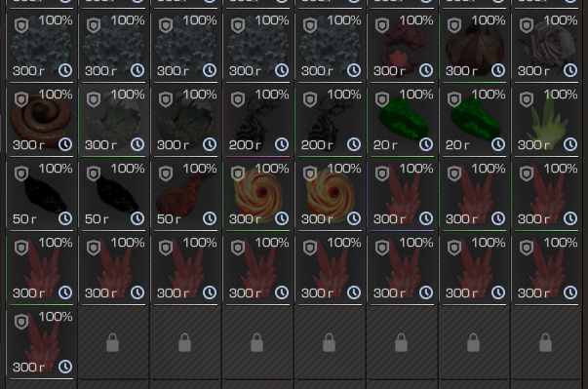Click the shield icon on the coiled spiral item
Viewport: 588px width, 389px height.
(21, 99)
